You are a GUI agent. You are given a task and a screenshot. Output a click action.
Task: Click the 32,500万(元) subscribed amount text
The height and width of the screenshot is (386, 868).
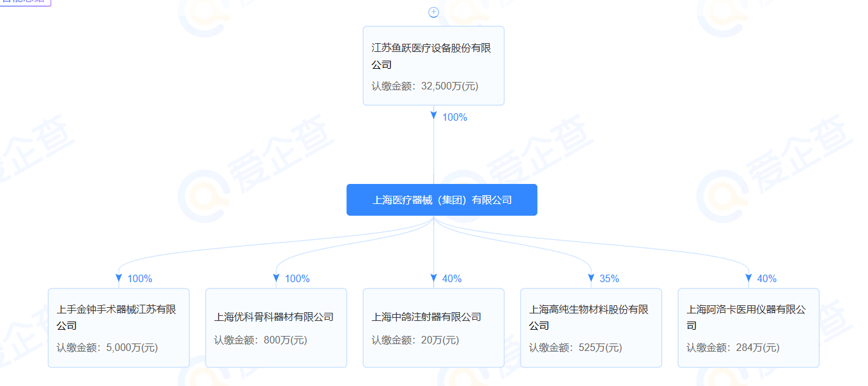coord(450,86)
